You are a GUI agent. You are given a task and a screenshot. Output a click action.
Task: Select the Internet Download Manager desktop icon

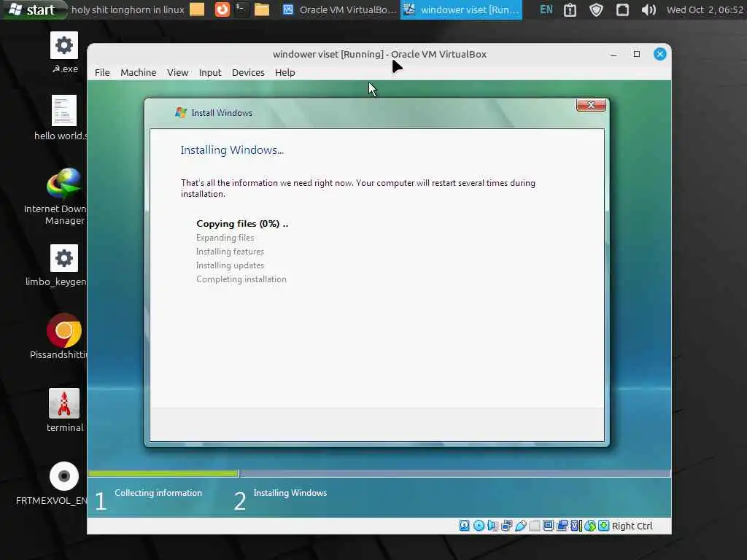point(64,183)
